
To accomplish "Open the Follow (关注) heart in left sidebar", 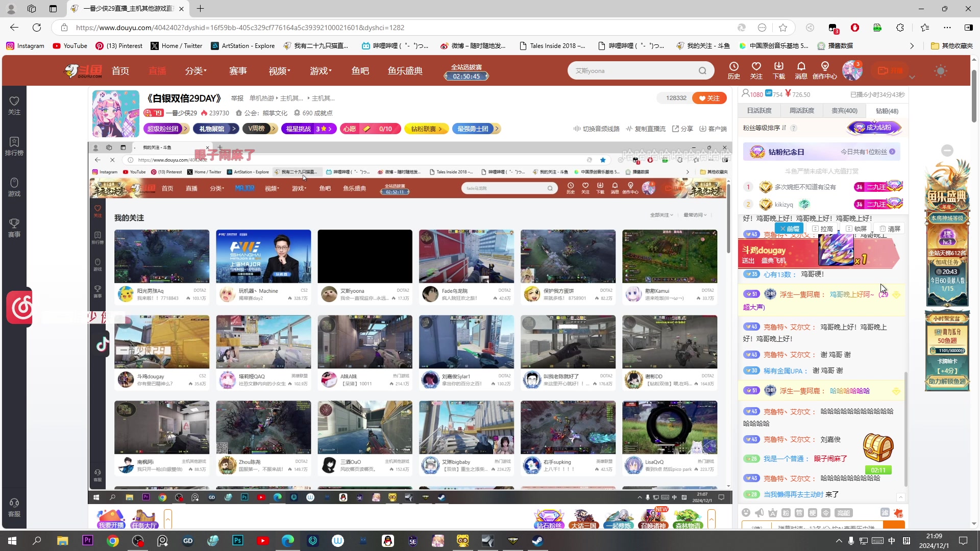I will [x=14, y=106].
